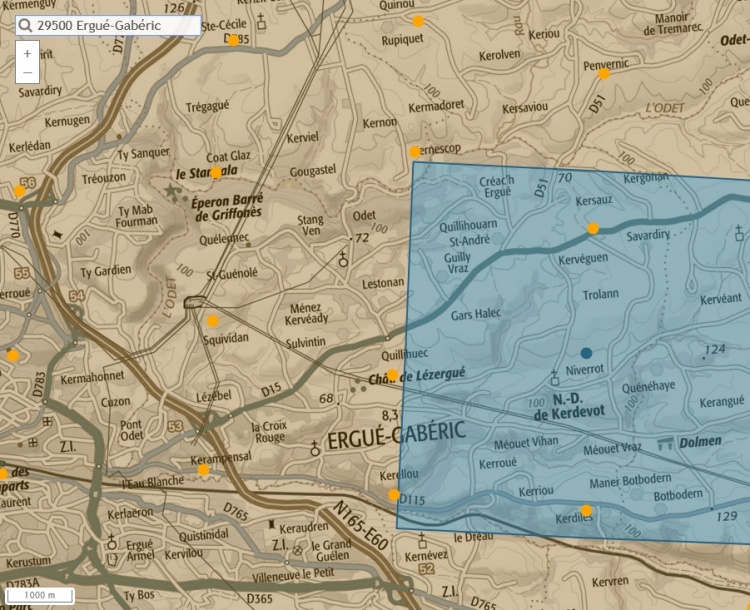Click the orange marker near Kerlédan

point(19,191)
